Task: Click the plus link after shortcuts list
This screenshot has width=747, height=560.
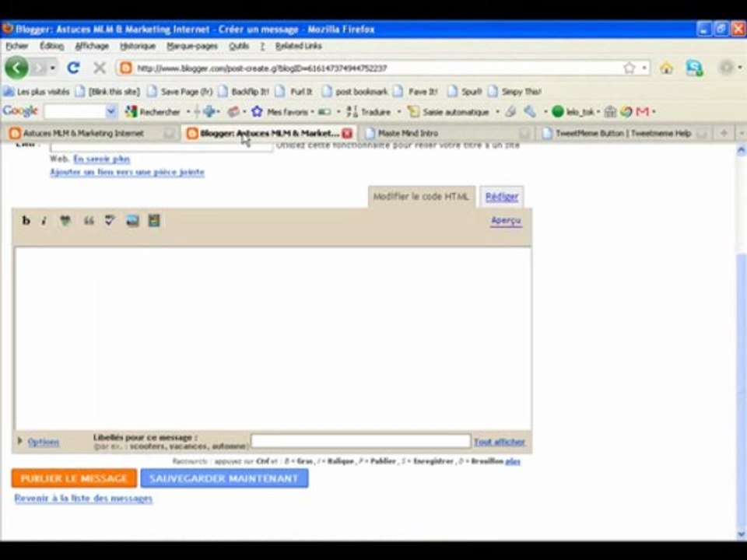Action: (513, 461)
